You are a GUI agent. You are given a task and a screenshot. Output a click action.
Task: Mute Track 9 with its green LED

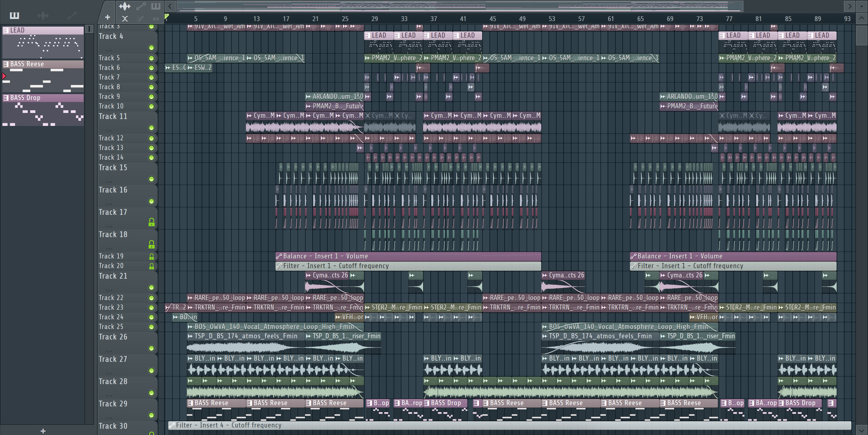coord(152,97)
